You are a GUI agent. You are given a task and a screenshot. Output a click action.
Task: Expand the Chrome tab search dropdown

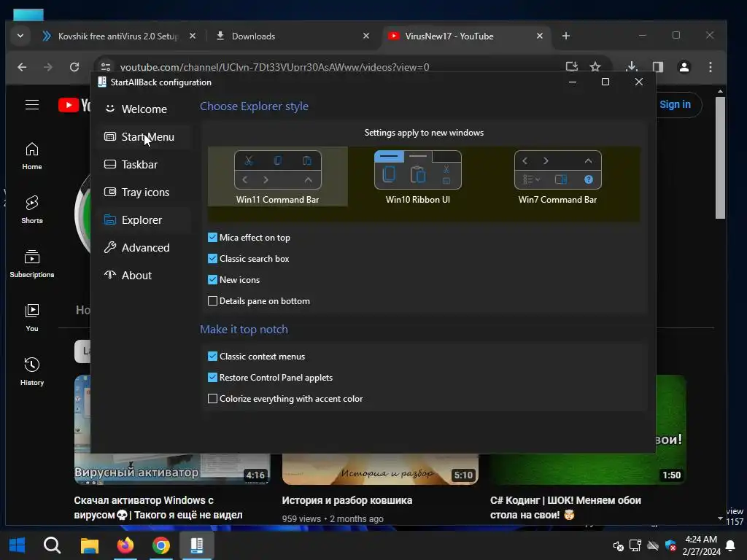[x=20, y=36]
